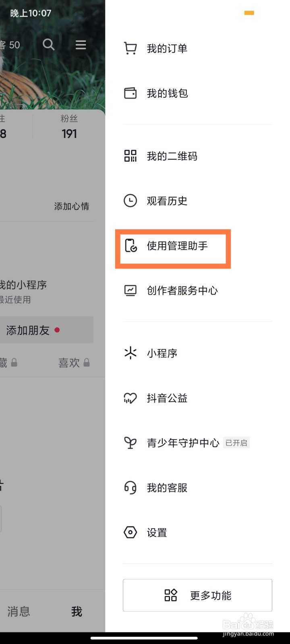Image resolution: width=290 pixels, height=644 pixels.
Task: Open the hexagon settings icon
Action: 130,533
